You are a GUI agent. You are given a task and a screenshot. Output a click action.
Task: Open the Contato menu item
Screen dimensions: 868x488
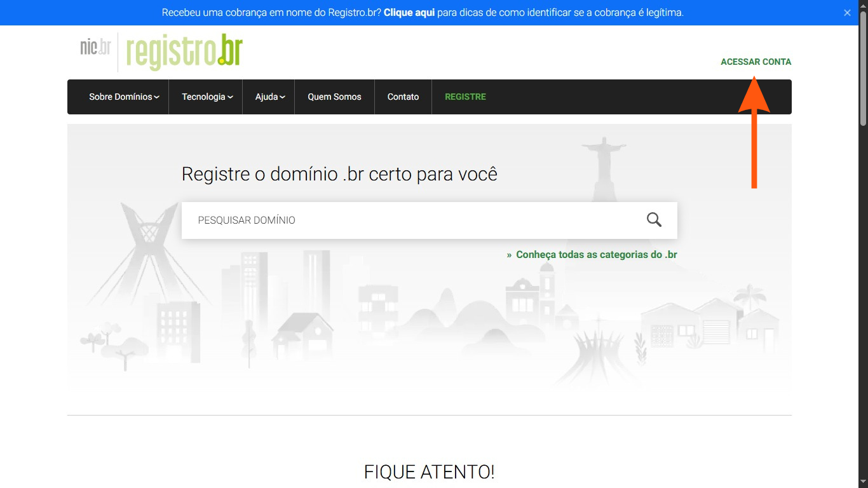click(x=403, y=97)
